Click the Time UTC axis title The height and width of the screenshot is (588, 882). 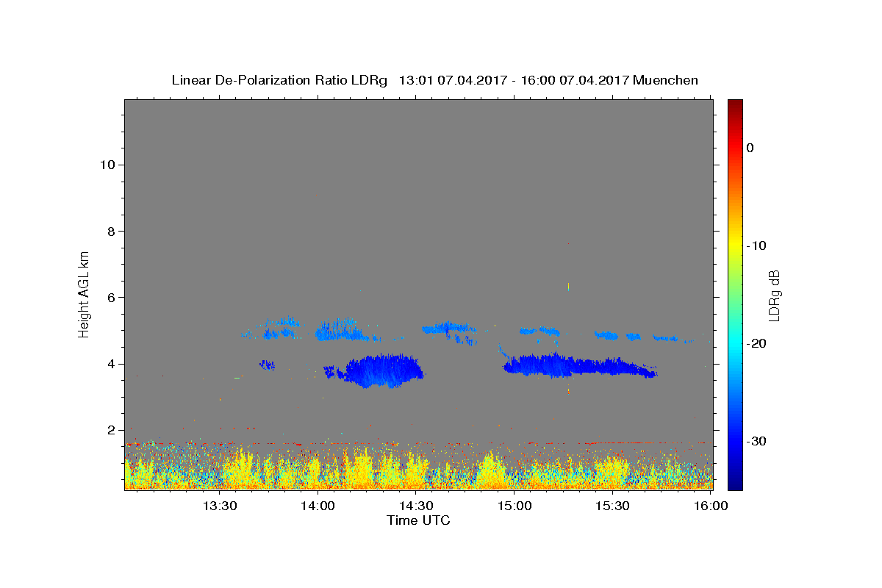pos(418,520)
